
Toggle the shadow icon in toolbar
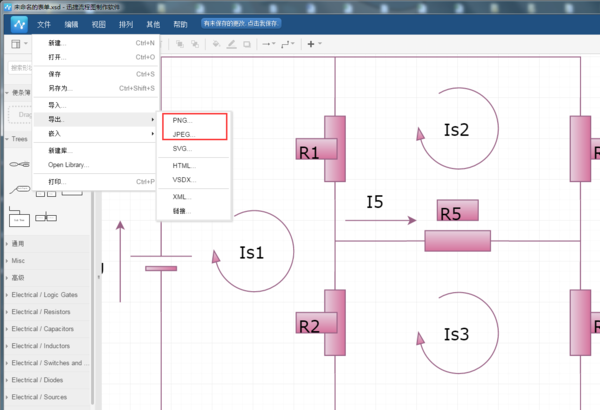(247, 44)
